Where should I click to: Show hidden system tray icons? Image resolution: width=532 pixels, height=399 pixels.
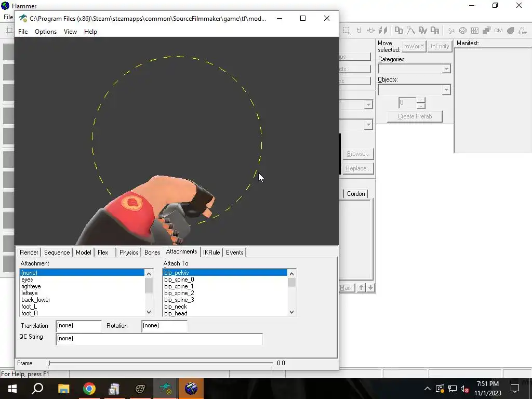428,389
